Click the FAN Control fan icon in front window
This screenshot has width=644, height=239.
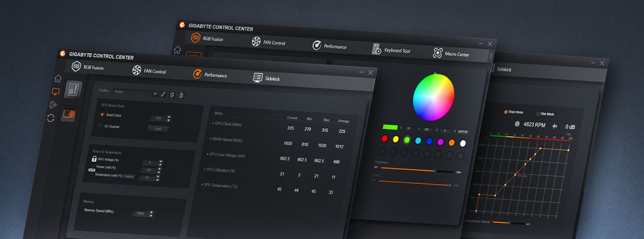pos(136,70)
